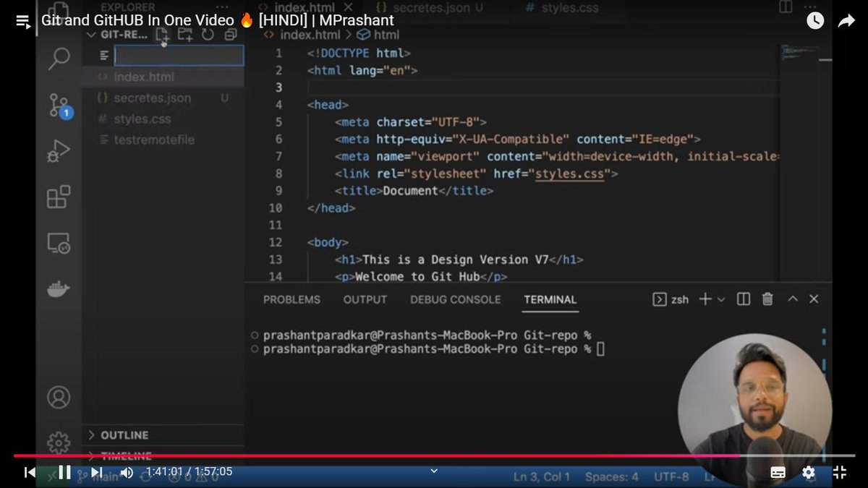Expand the OUTLINE section
Image resolution: width=868 pixels, height=488 pixels.
coord(124,435)
